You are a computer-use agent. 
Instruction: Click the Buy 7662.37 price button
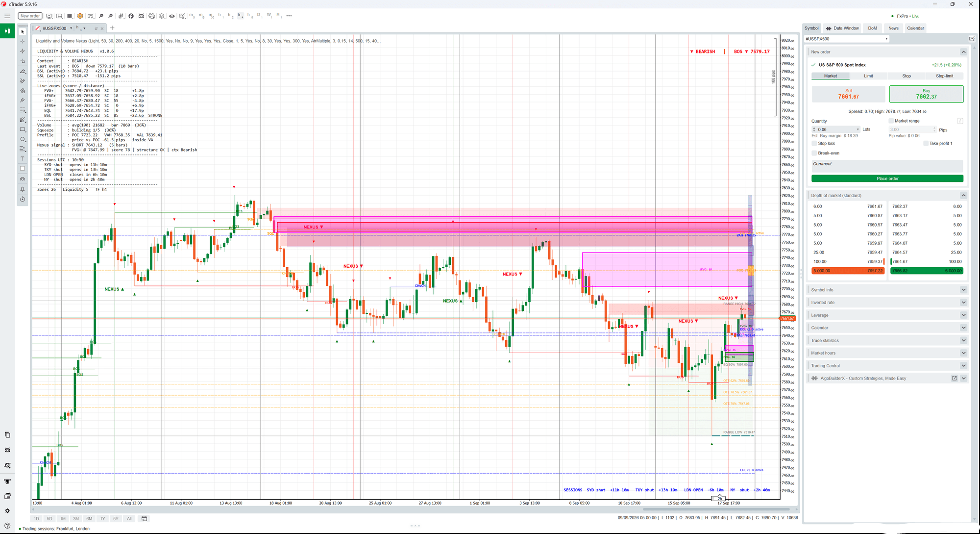pos(926,94)
